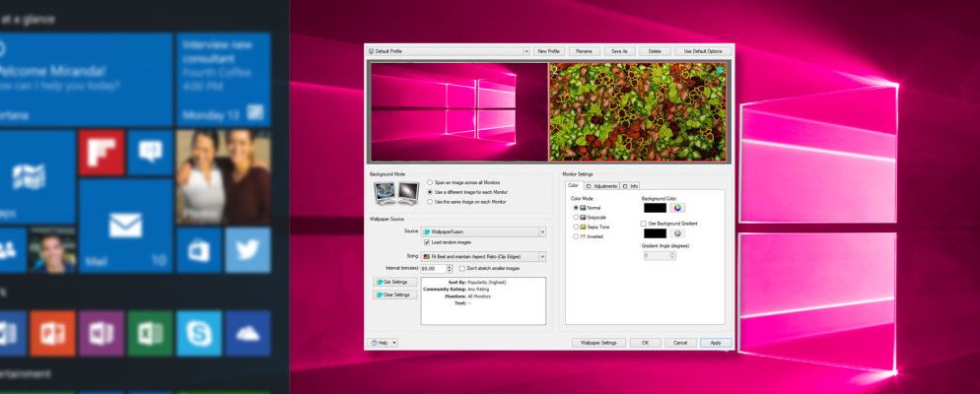Select Use the same image on each Monitor

coord(467,202)
